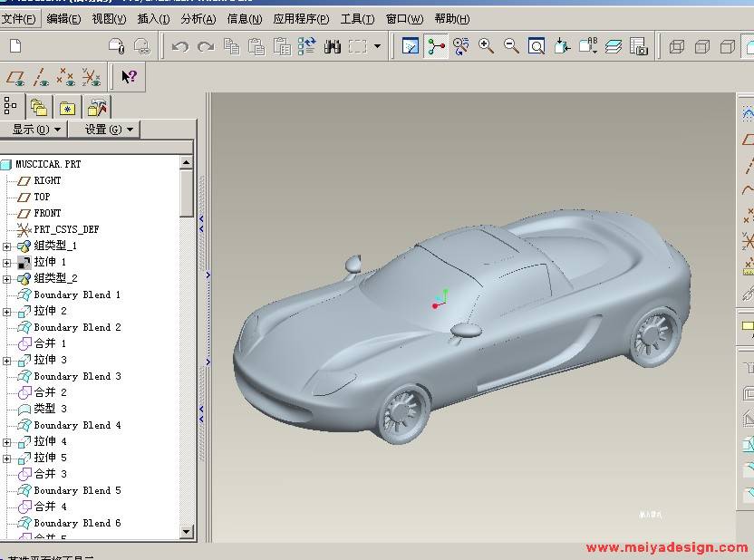Open the dropdown arrow beside the selection box icon

click(x=378, y=46)
